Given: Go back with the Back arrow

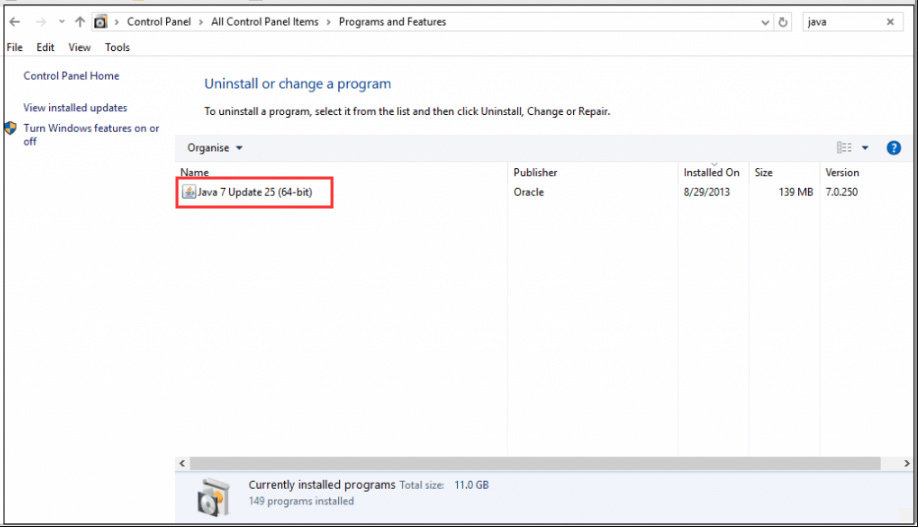Looking at the screenshot, I should pyautogui.click(x=15, y=22).
